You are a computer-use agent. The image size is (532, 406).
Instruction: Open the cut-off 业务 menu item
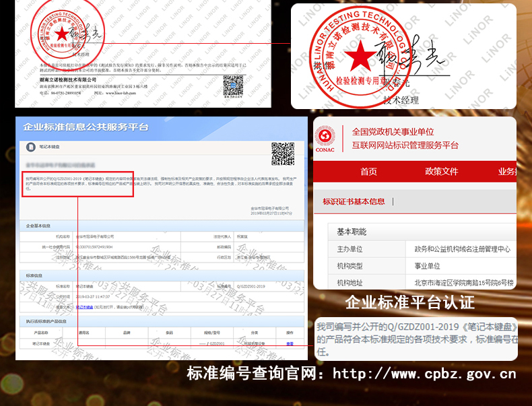pyautogui.click(x=507, y=171)
